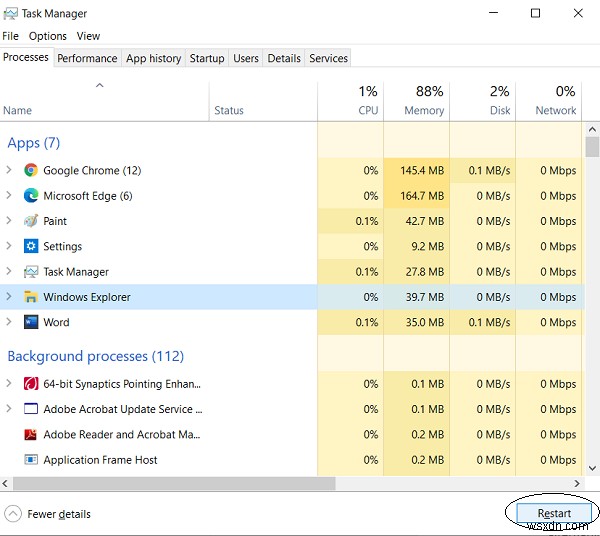Sort processes by Memory column
This screenshot has height=536, width=600.
coord(417,102)
